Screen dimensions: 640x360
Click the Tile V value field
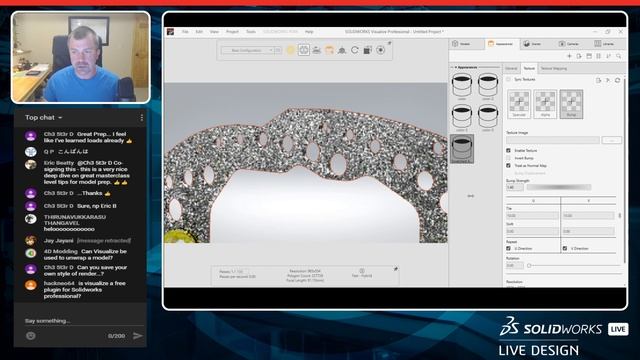coord(588,216)
